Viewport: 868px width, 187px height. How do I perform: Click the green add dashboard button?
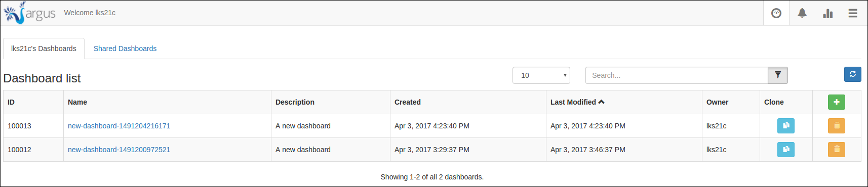point(837,102)
